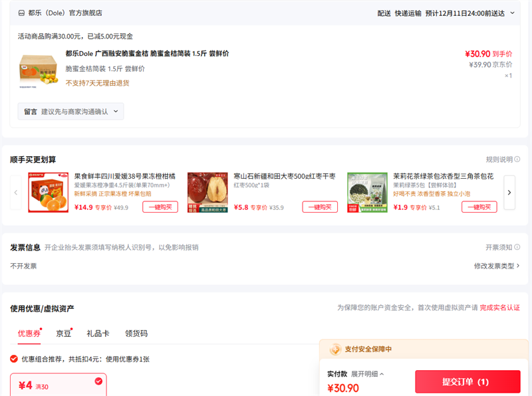
Task: Click the 支付安全保障中 shield icon
Action: (334, 349)
